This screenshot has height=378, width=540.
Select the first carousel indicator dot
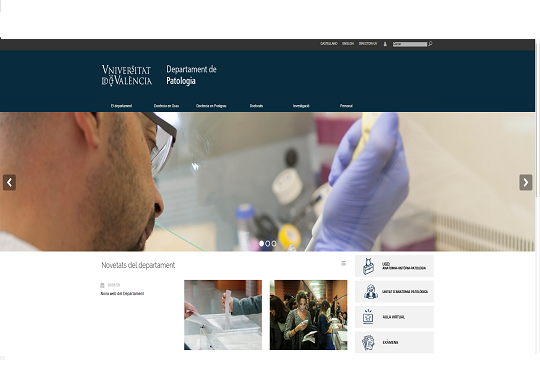pos(261,244)
